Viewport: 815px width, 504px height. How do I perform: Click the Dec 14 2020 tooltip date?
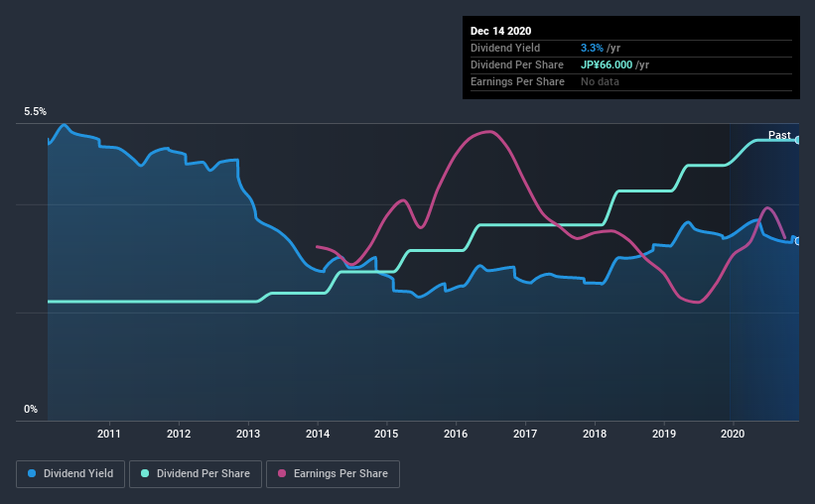pyautogui.click(x=500, y=31)
